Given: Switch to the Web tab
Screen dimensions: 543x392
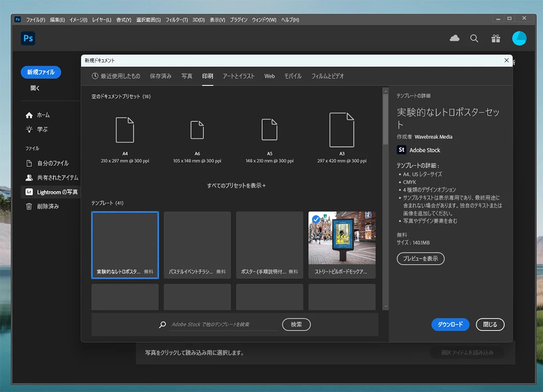Looking at the screenshot, I should click(269, 76).
